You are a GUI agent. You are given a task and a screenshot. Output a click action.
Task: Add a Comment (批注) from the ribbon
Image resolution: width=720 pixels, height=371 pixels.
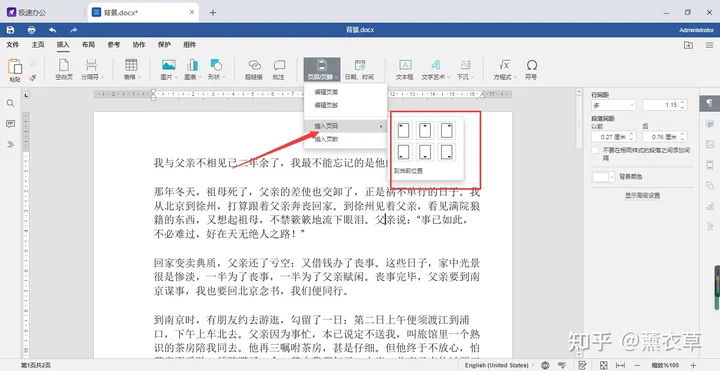[279, 69]
